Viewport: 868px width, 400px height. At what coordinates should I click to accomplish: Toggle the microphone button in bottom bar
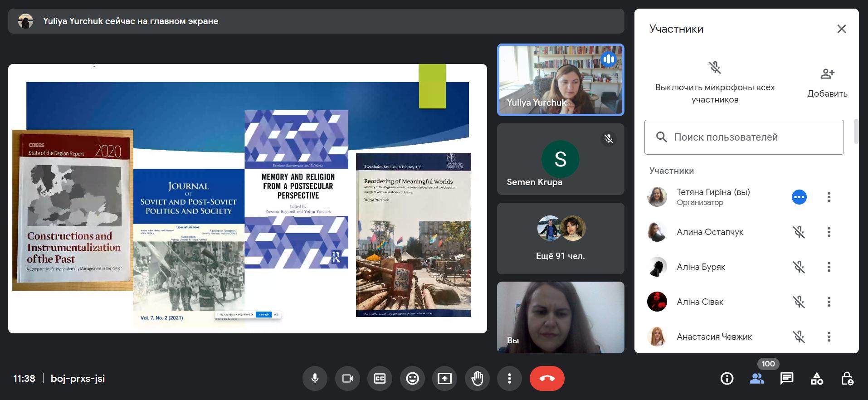315,378
